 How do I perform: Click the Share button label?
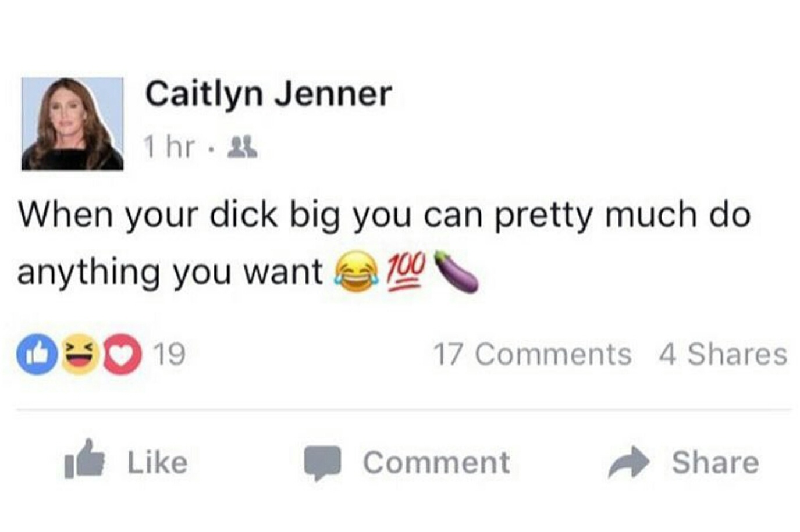(716, 463)
